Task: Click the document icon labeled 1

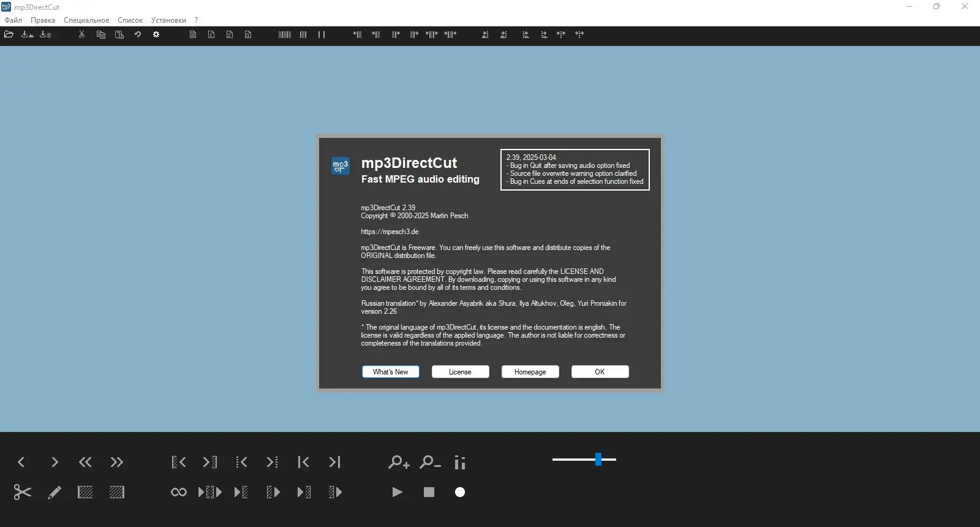Action: [211, 34]
